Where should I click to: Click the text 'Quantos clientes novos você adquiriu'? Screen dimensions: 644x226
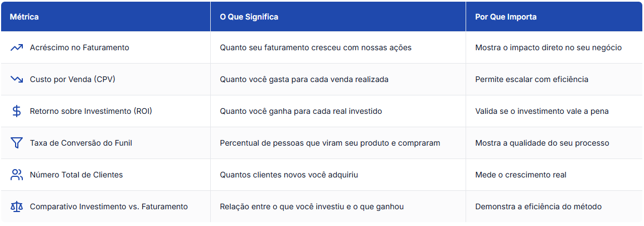(289, 175)
